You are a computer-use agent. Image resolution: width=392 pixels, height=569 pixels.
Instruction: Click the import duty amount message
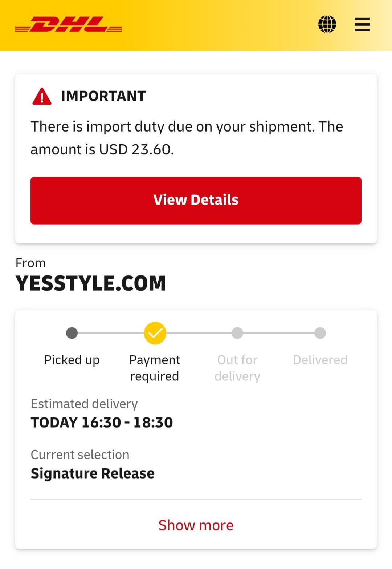[x=187, y=138]
